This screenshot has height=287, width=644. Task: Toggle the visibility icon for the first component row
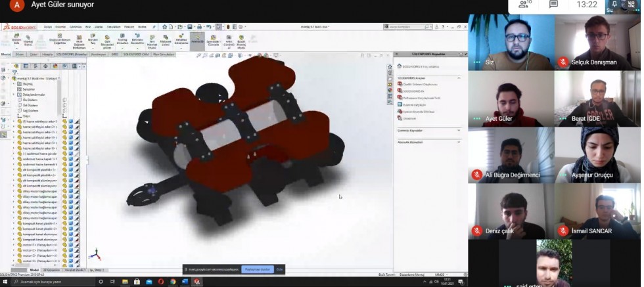point(65,121)
